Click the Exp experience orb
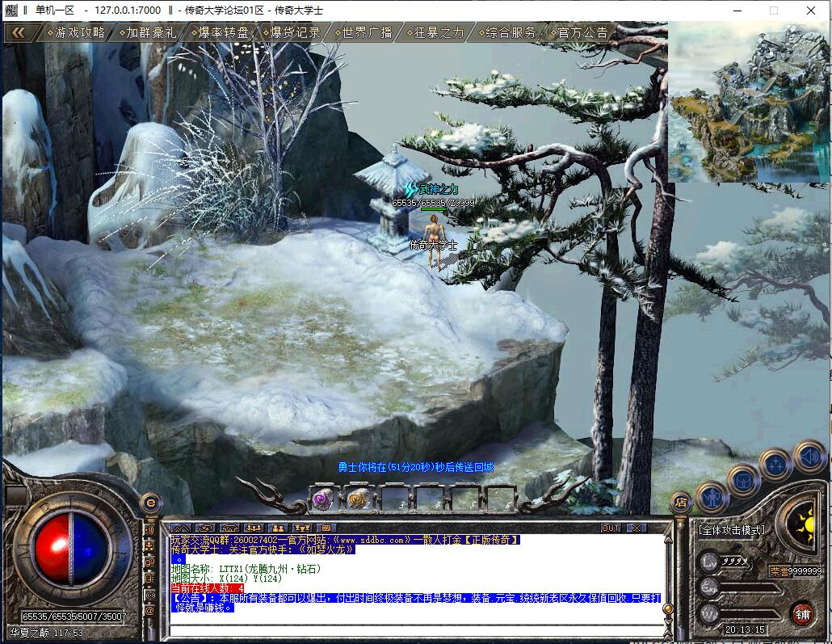 [x=711, y=587]
